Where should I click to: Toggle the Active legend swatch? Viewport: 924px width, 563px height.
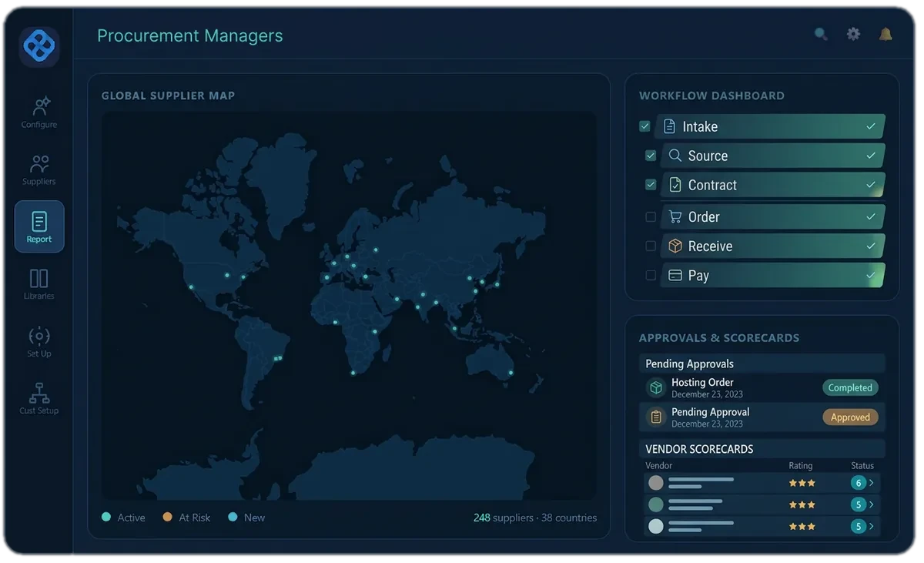(106, 517)
